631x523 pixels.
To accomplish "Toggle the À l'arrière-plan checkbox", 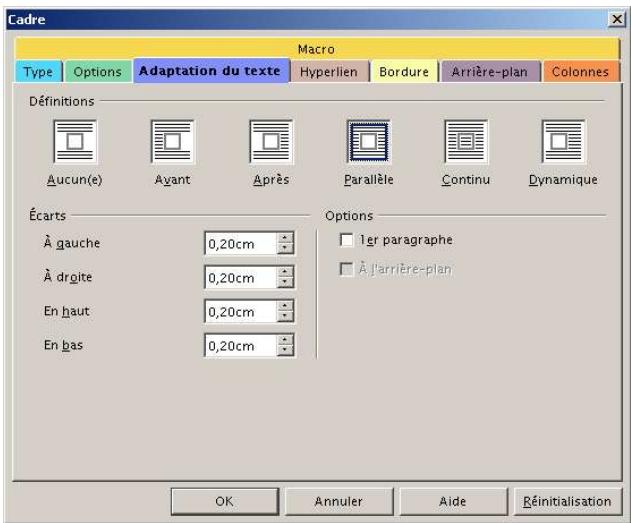I will point(346,269).
